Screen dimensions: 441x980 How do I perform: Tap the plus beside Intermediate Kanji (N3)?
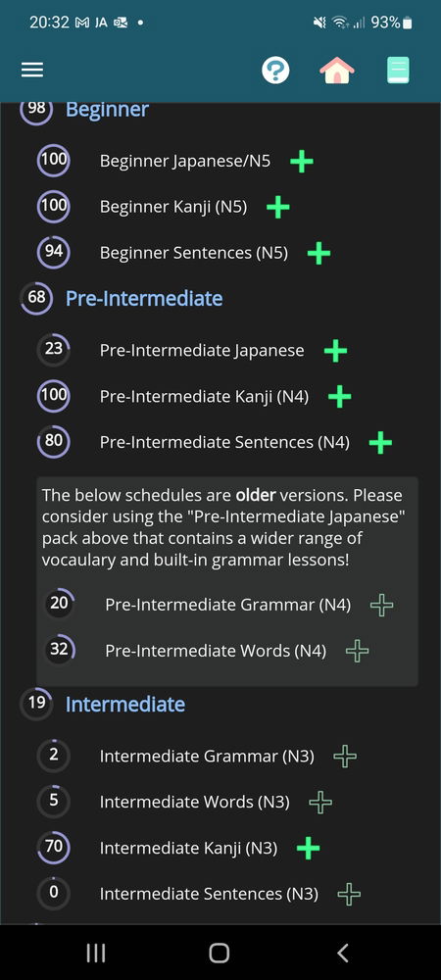(308, 848)
